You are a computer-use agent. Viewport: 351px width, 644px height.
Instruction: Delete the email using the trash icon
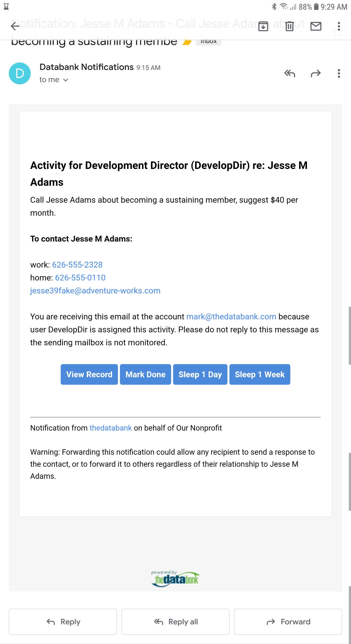pos(289,26)
